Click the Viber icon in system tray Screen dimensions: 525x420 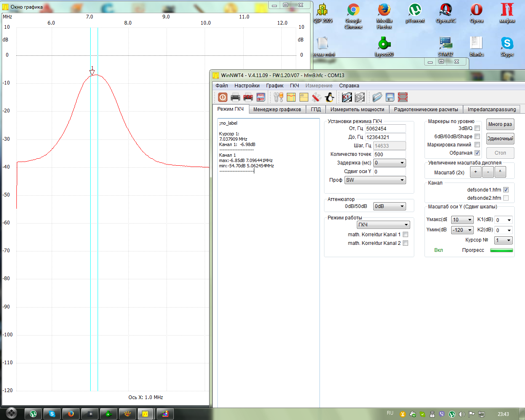click(442, 414)
